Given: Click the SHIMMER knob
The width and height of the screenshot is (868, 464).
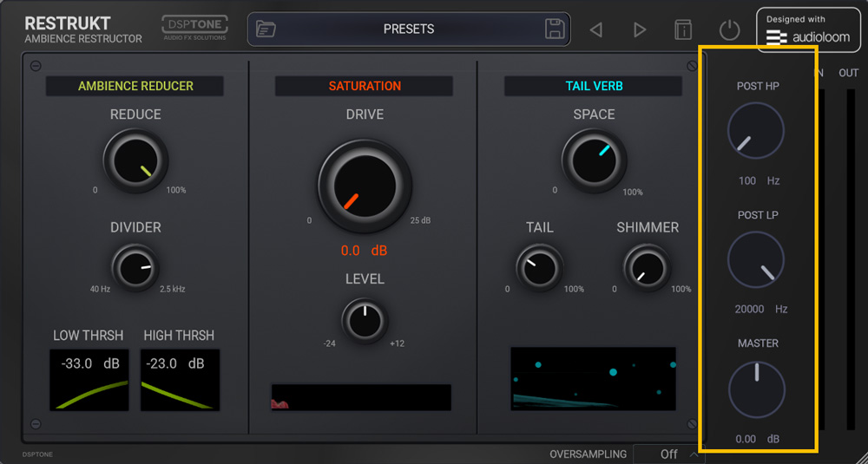Looking at the screenshot, I should [x=647, y=268].
